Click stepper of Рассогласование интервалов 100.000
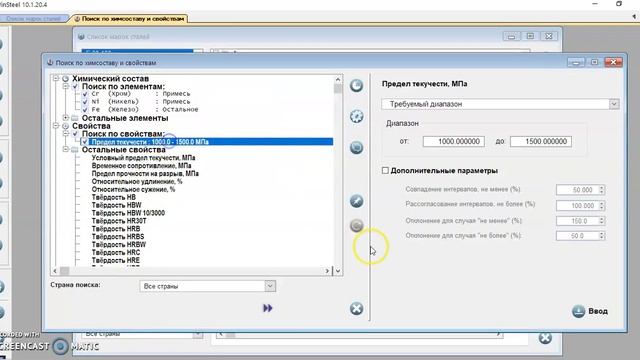This screenshot has width=640, height=360. click(x=601, y=205)
